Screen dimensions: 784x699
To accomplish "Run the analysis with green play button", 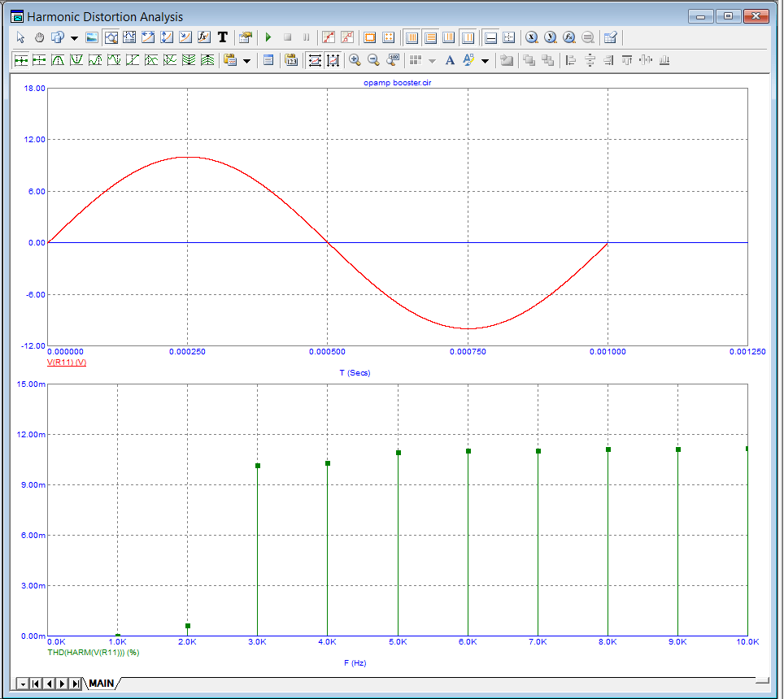I will (x=268, y=37).
